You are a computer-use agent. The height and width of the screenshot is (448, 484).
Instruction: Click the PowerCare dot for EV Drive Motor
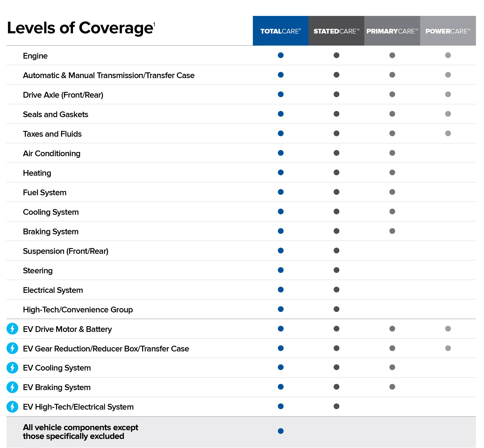[x=448, y=329]
